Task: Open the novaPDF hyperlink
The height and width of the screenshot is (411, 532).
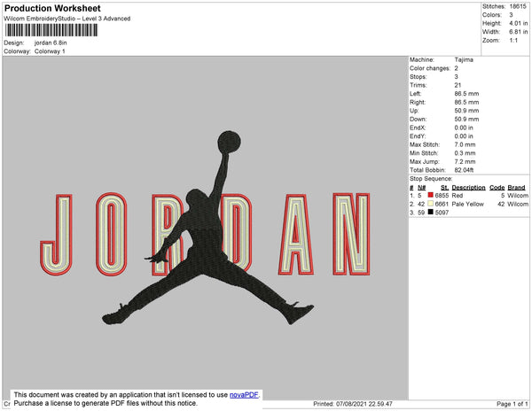Action: click(244, 395)
